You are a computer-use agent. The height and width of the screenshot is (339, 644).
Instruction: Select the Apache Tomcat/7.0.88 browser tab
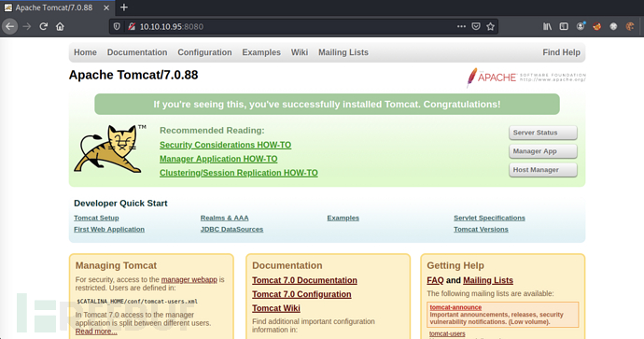(x=58, y=7)
